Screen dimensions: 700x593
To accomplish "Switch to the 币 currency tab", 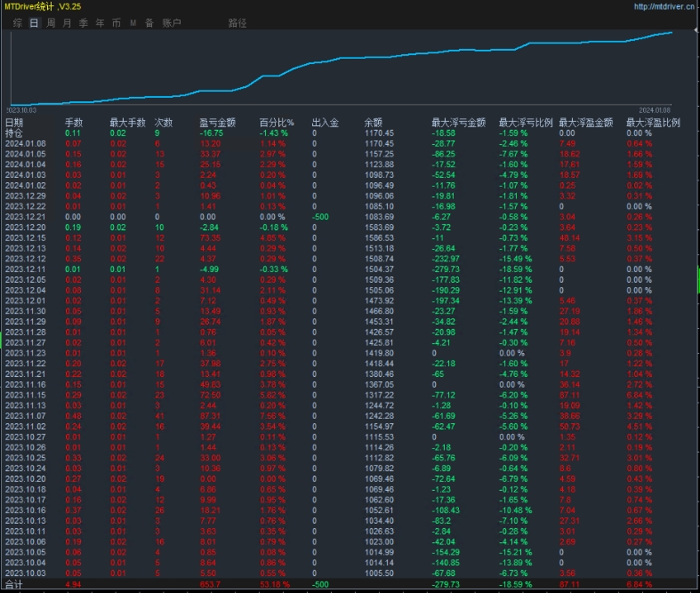I will [116, 23].
